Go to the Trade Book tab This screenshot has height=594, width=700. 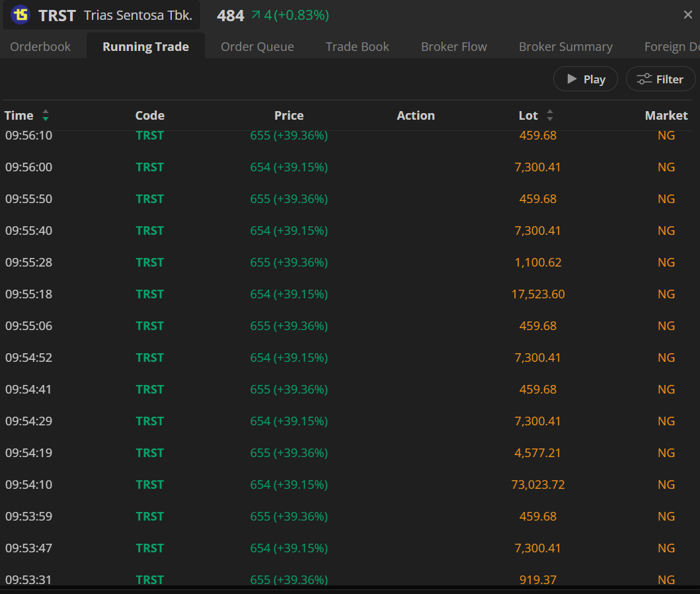coord(357,47)
